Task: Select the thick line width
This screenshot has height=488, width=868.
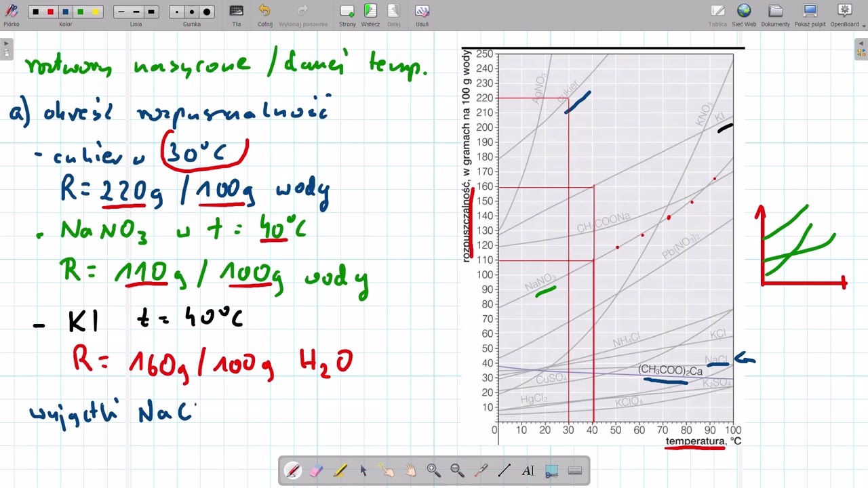Action: (151, 12)
